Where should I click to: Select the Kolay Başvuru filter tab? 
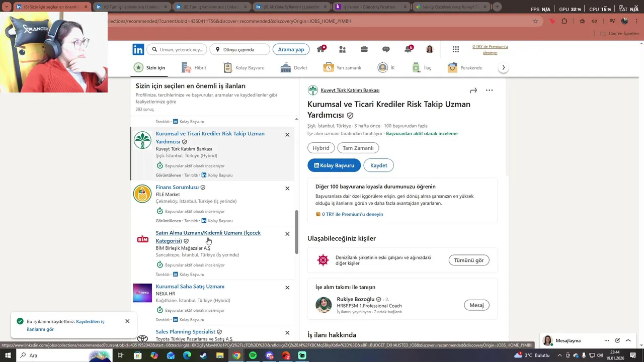point(244,68)
